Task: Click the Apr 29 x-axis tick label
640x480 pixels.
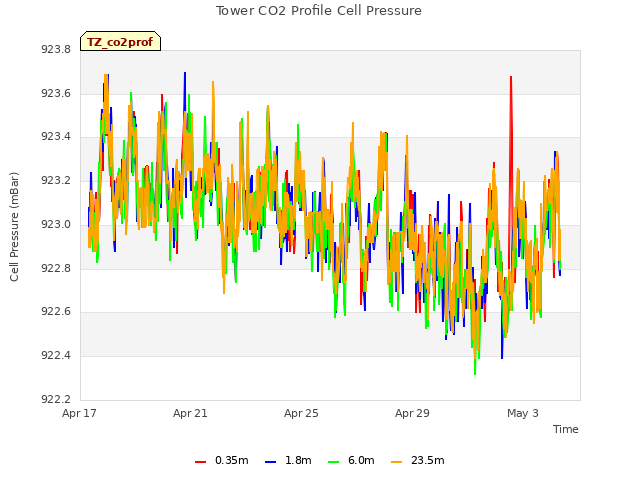Action: 412,413
